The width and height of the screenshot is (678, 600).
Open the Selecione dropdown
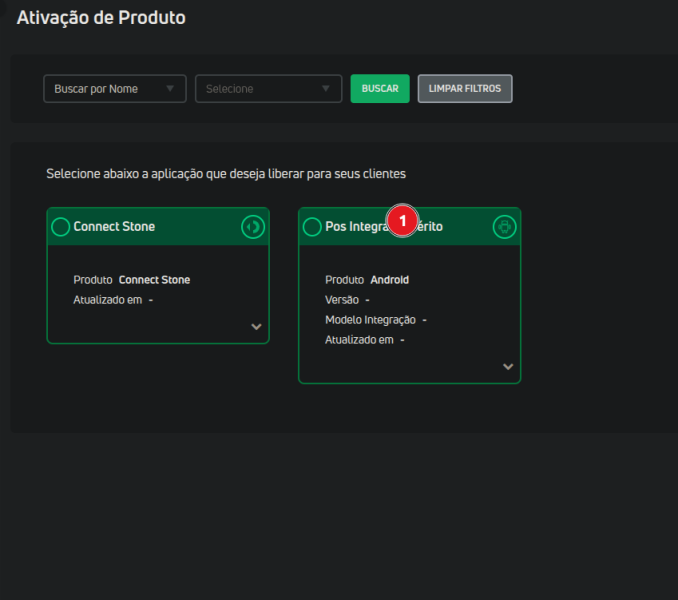[x=269, y=89]
